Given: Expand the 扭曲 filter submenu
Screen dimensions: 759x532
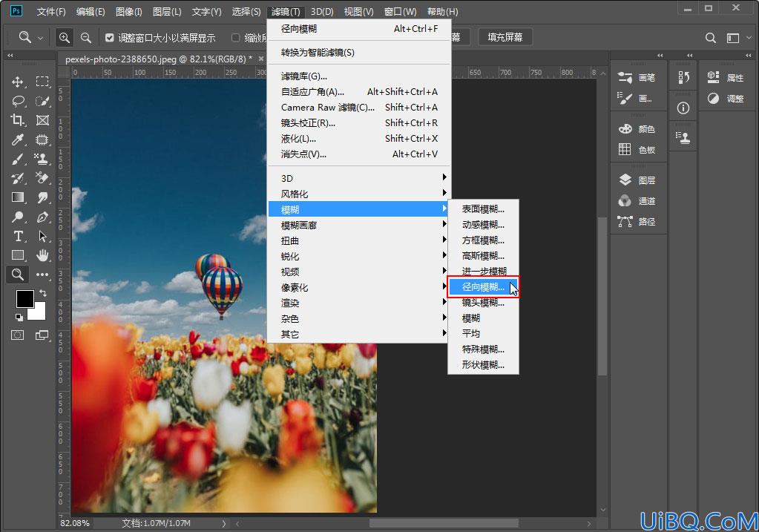Looking at the screenshot, I should [x=358, y=240].
